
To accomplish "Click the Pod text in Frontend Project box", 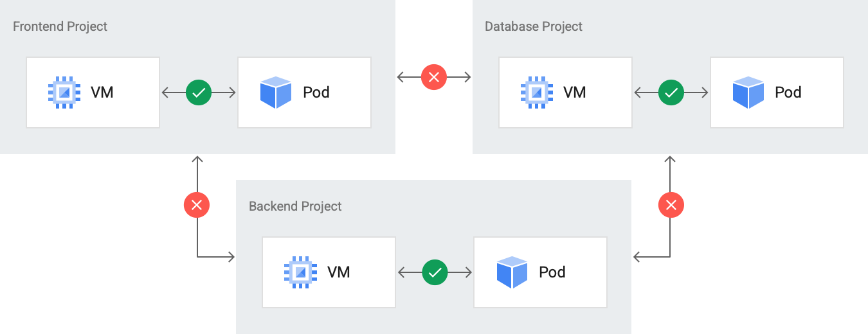I will (316, 92).
